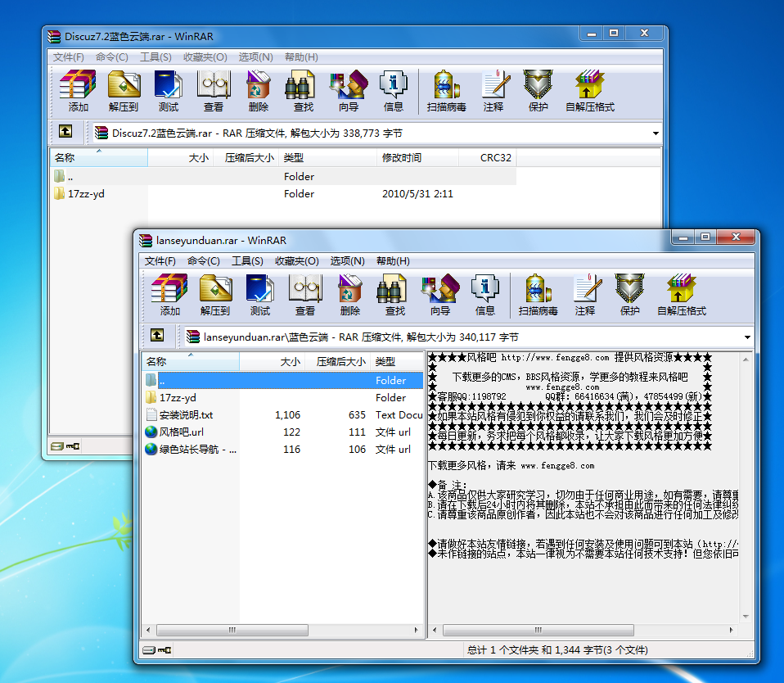Sort by 压缩后大小 column in lanseyunduan.rar window
784x683 pixels.
tap(338, 361)
